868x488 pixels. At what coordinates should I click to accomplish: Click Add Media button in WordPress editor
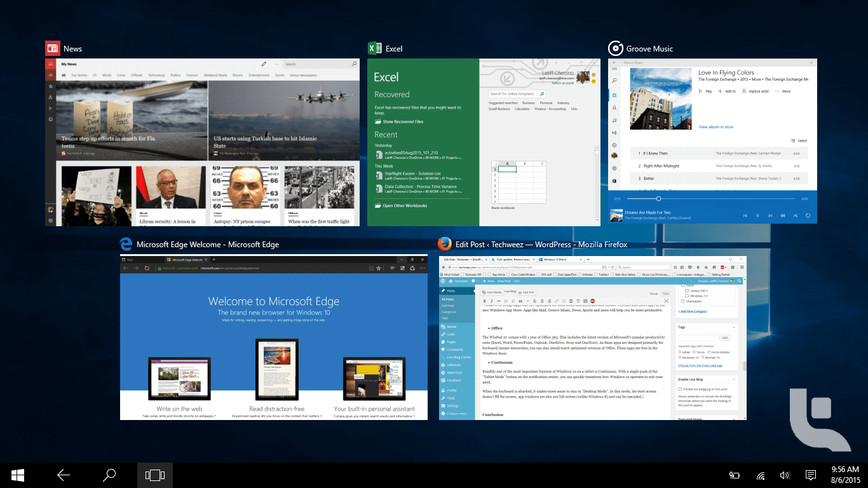492,292
